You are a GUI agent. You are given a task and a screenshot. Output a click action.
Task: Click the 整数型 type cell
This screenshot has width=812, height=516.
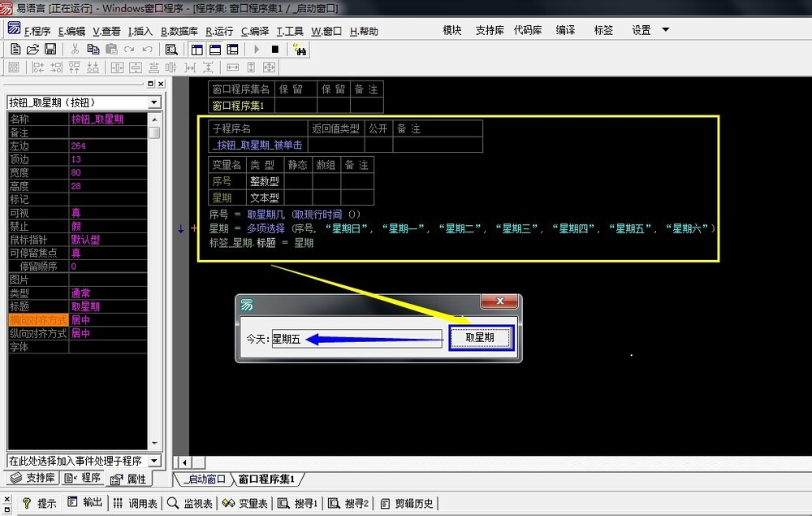pyautogui.click(x=266, y=181)
